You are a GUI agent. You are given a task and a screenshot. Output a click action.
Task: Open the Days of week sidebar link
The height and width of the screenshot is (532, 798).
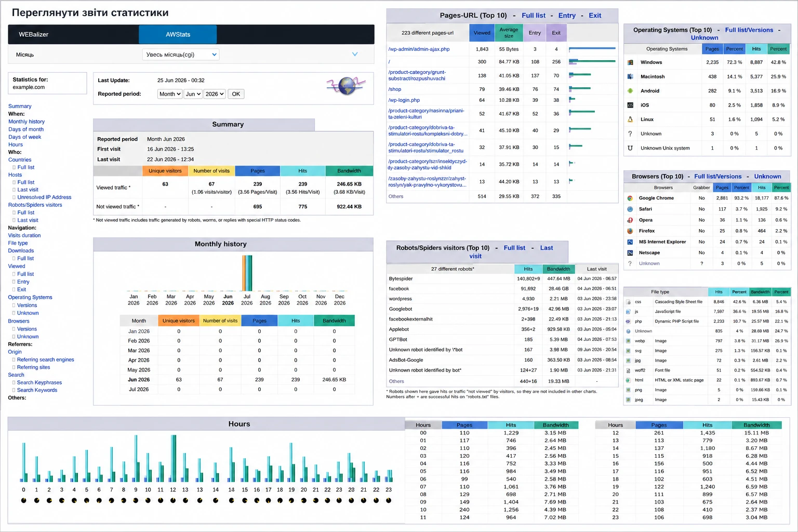click(x=25, y=137)
